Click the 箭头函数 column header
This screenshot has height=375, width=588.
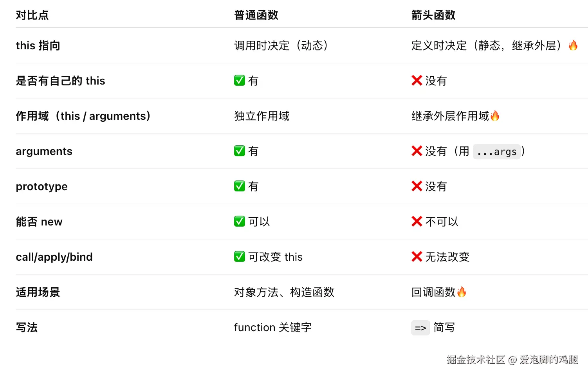pyautogui.click(x=433, y=15)
